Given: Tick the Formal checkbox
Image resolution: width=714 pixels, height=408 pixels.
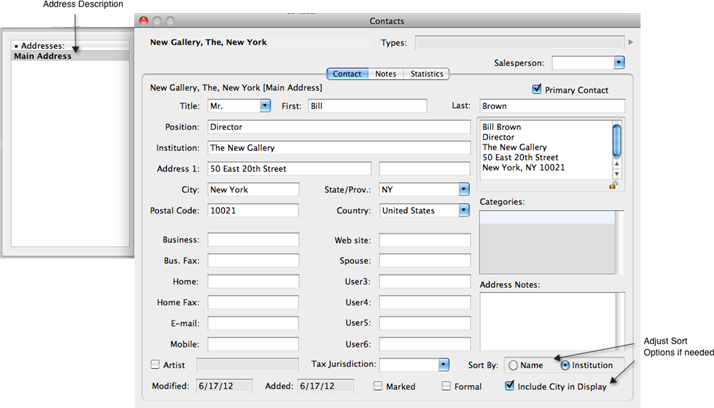Looking at the screenshot, I should (x=447, y=386).
